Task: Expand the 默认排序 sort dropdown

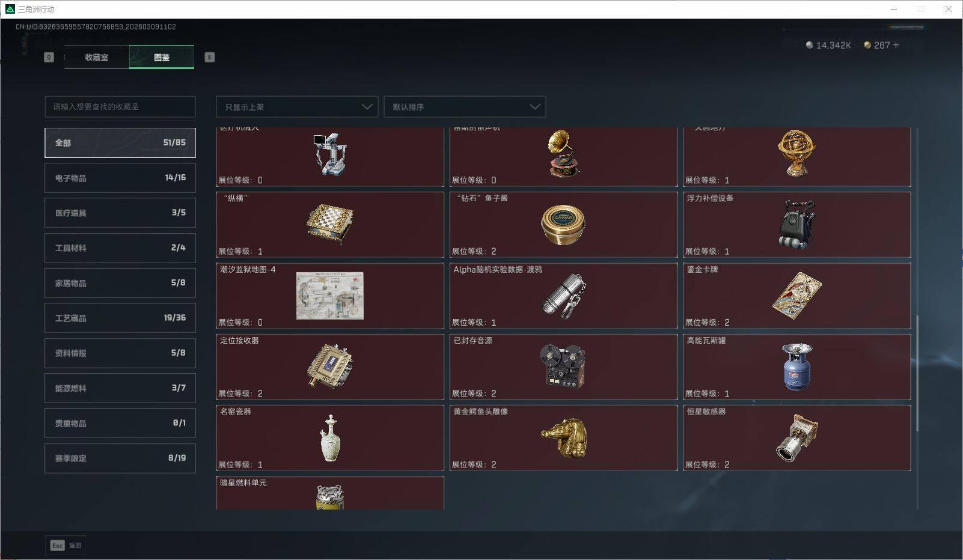Action: pos(465,107)
